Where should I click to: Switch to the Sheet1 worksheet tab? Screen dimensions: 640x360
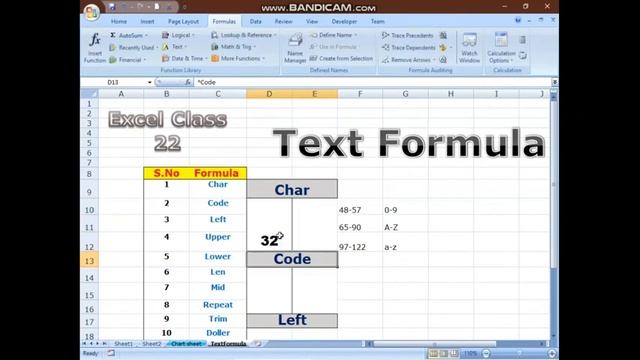tap(123, 344)
